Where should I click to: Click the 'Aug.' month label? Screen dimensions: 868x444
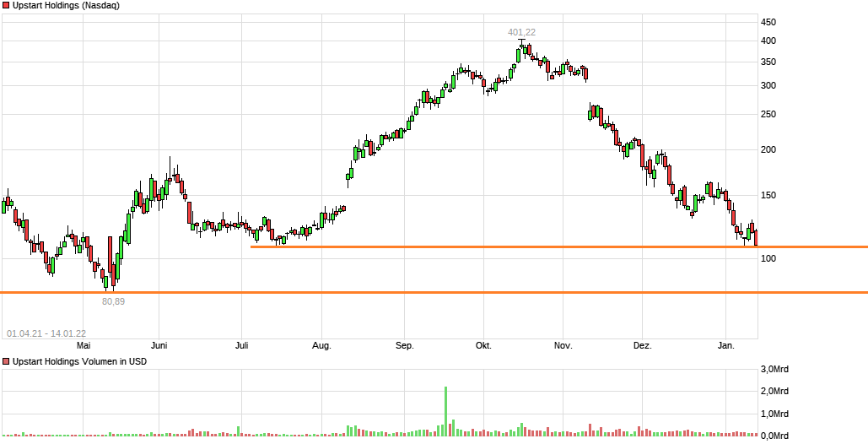tap(321, 346)
